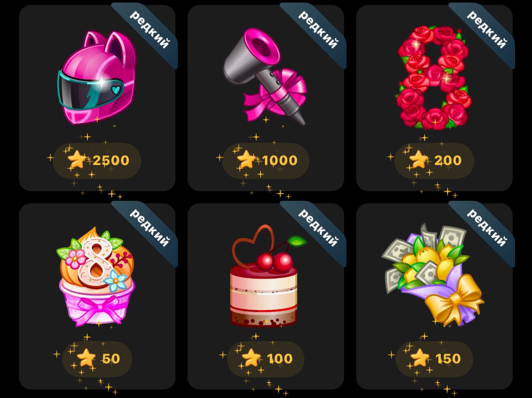The image size is (532, 398).
Task: Buy the money bouquet for 150 stars
Action: 434,359
